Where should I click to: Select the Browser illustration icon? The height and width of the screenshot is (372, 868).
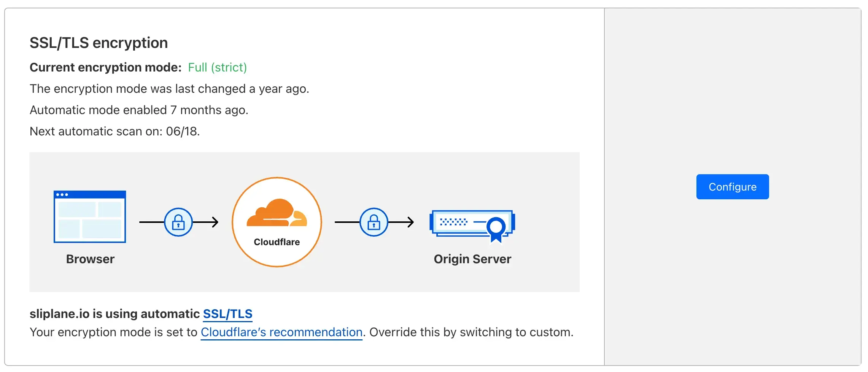[90, 216]
